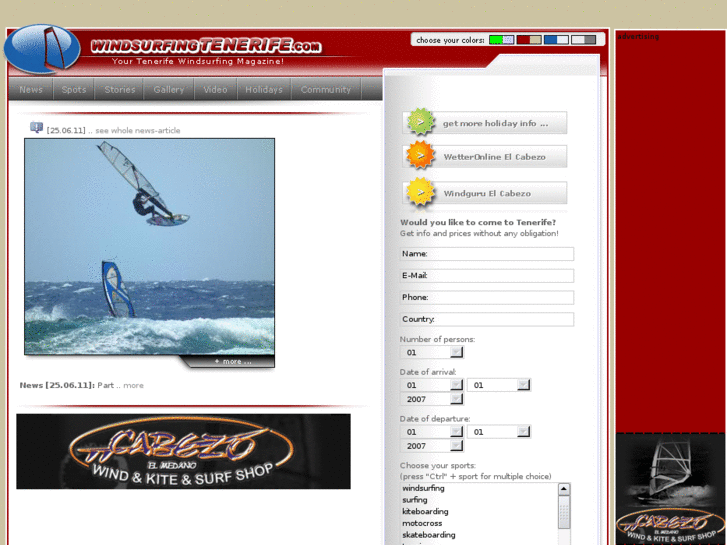The image size is (727, 545).
Task: Click the Name input field
Action: tap(487, 254)
